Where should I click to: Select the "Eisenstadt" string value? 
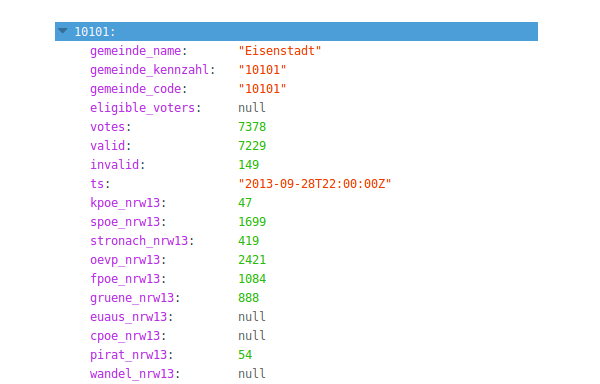tap(280, 51)
